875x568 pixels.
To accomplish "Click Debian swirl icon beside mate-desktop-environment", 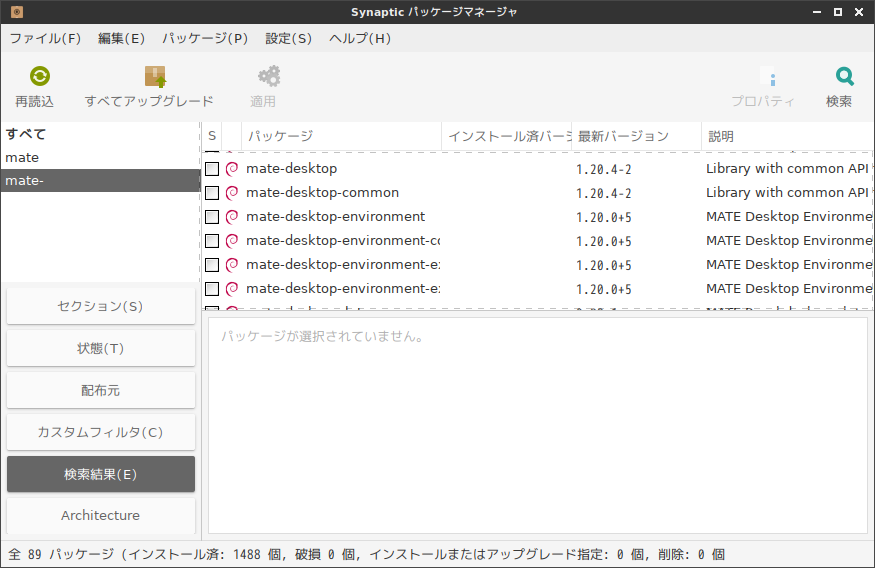I will click(x=232, y=216).
